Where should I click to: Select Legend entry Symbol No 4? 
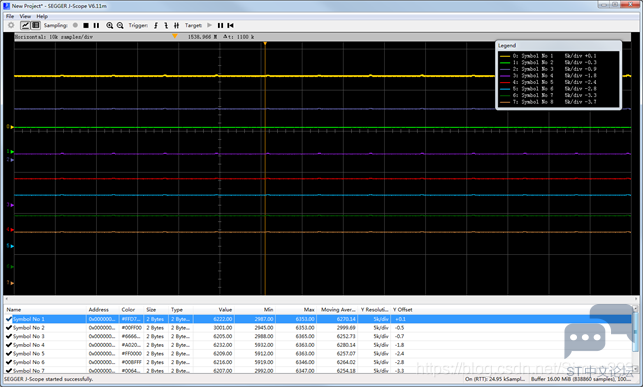tap(548, 75)
